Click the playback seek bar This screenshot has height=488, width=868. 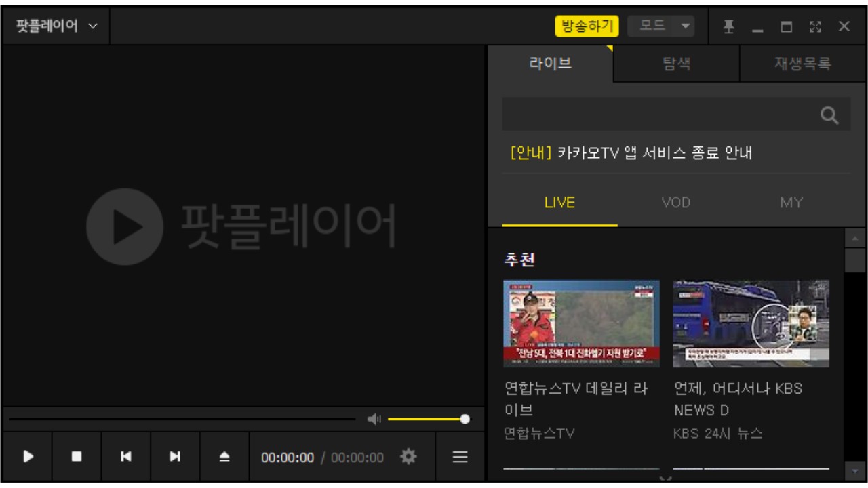coord(182,420)
